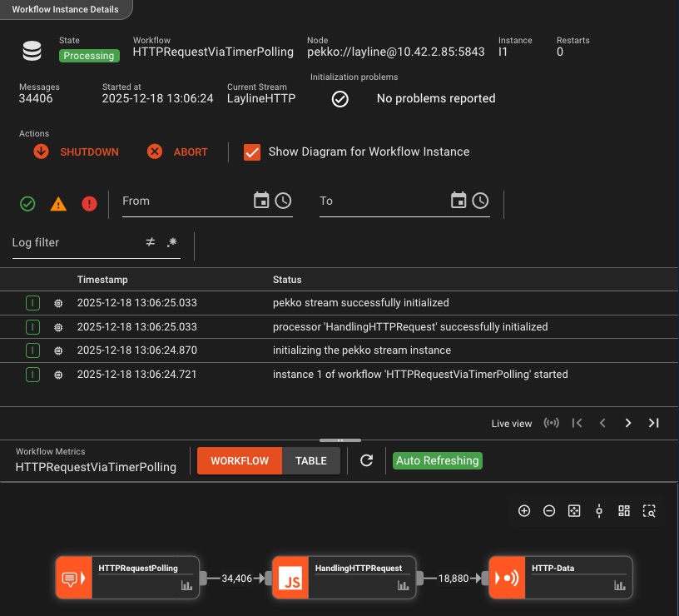Switch to the WORKFLOW metrics view
Screen dimensions: 679x616
tap(239, 460)
